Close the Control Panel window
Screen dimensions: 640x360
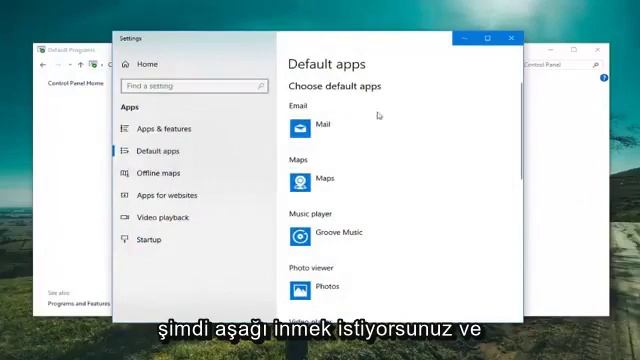coord(598,49)
